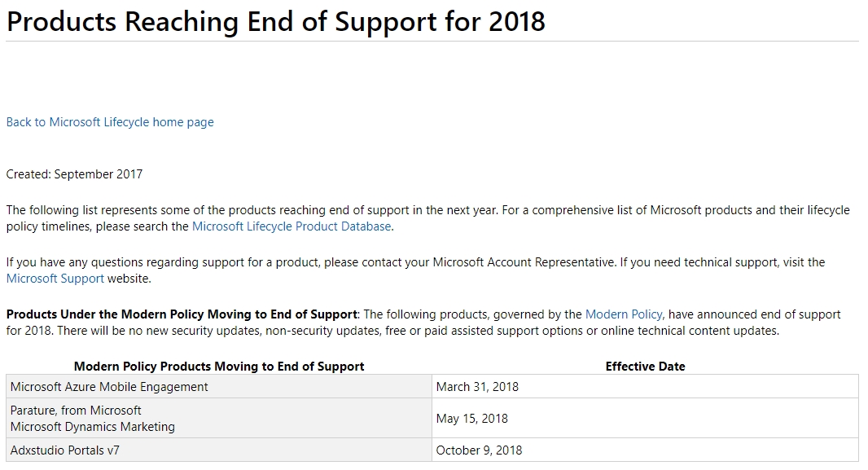Visit the Microsoft Support website link
The width and height of the screenshot is (868, 470).
pyautogui.click(x=55, y=279)
